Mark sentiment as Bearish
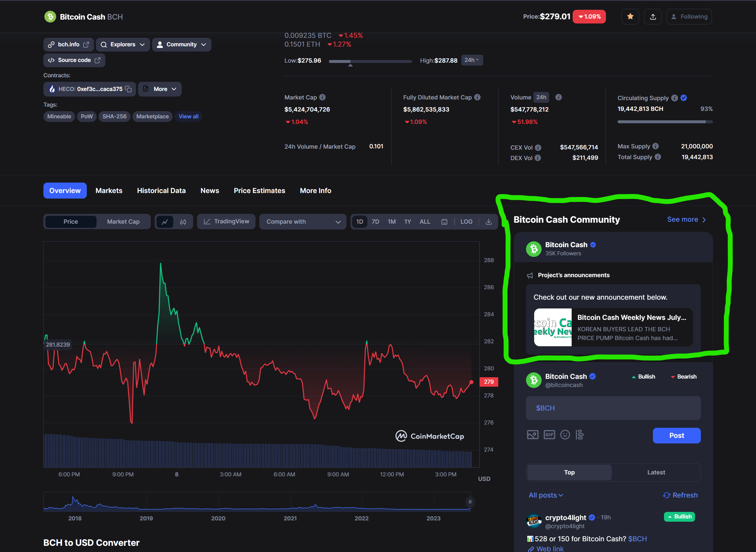Image resolution: width=756 pixels, height=552 pixels. (684, 377)
